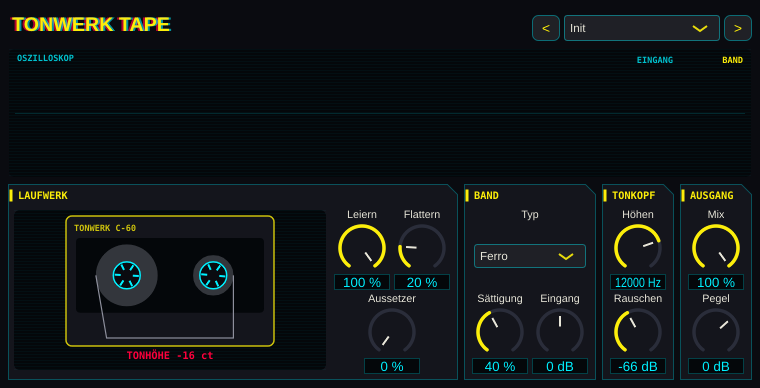Click the Mix knob
760x388 pixels.
(716, 247)
